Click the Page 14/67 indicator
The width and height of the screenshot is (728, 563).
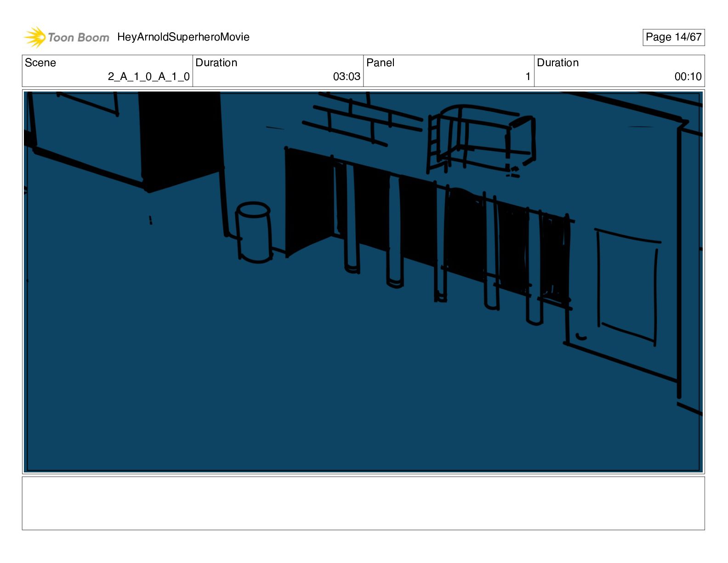(x=673, y=37)
